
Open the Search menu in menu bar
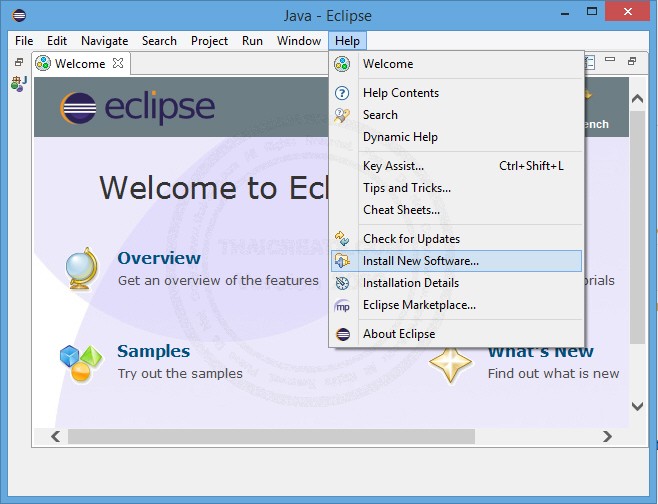159,41
